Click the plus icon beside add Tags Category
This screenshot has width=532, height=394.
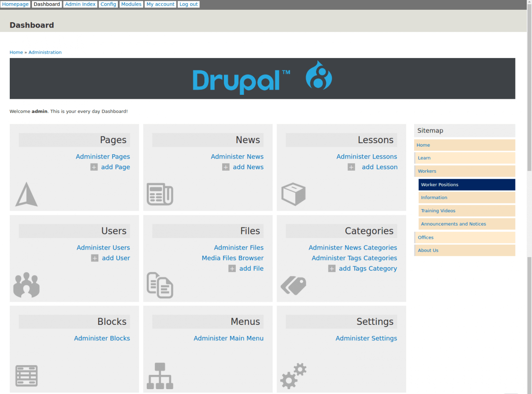pyautogui.click(x=332, y=269)
